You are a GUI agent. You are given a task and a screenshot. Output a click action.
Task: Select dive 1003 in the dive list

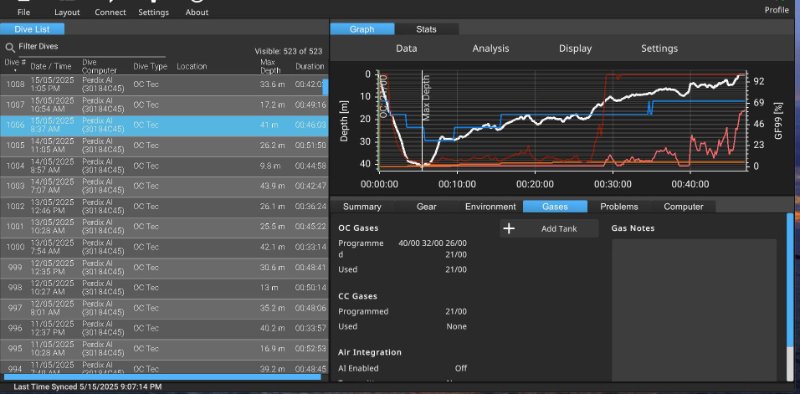pos(163,186)
